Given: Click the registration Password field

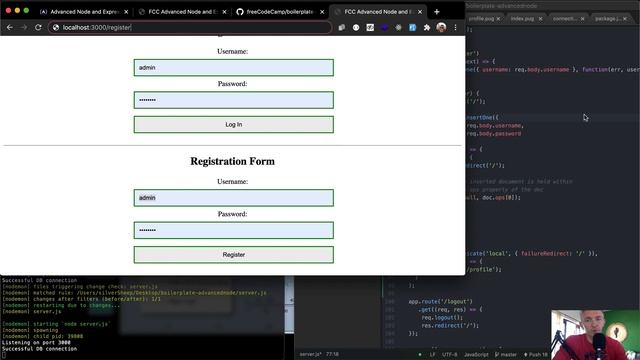Looking at the screenshot, I should coord(233,230).
